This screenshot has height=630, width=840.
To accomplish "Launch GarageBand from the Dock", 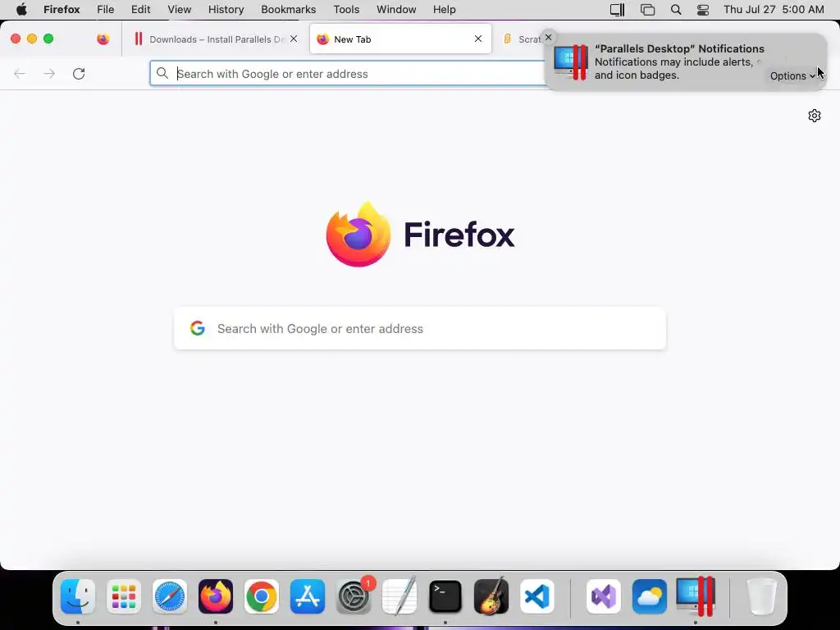I will pyautogui.click(x=491, y=596).
